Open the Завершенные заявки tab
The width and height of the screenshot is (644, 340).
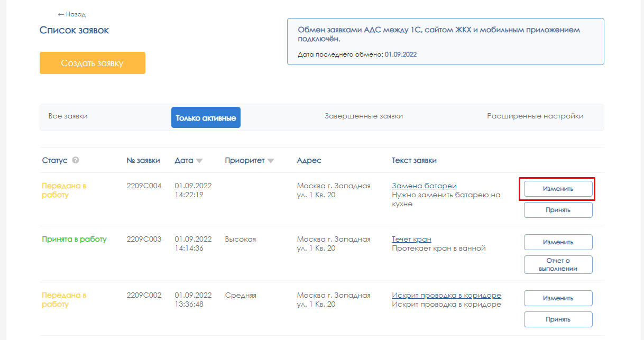[x=363, y=116]
